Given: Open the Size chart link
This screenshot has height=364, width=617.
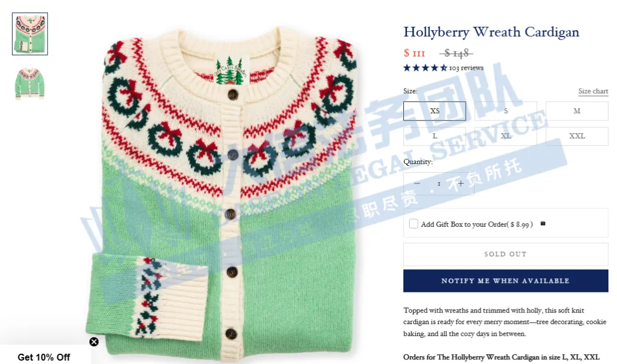Looking at the screenshot, I should coord(593,91).
